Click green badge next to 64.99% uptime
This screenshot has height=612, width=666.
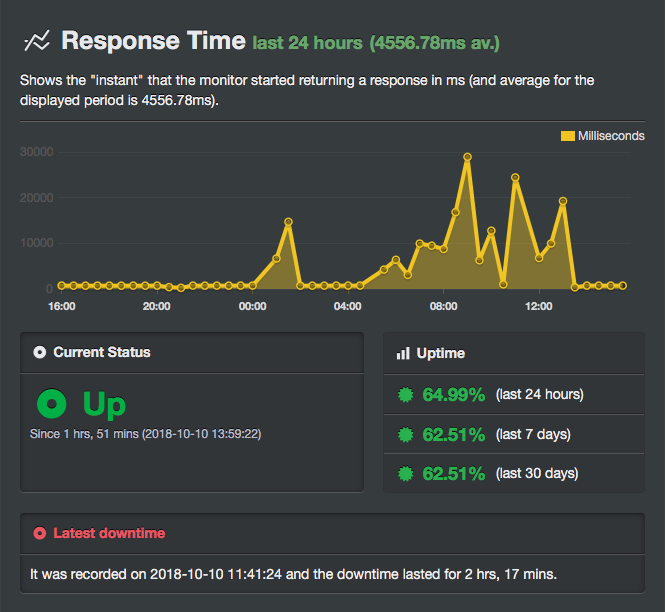405,394
